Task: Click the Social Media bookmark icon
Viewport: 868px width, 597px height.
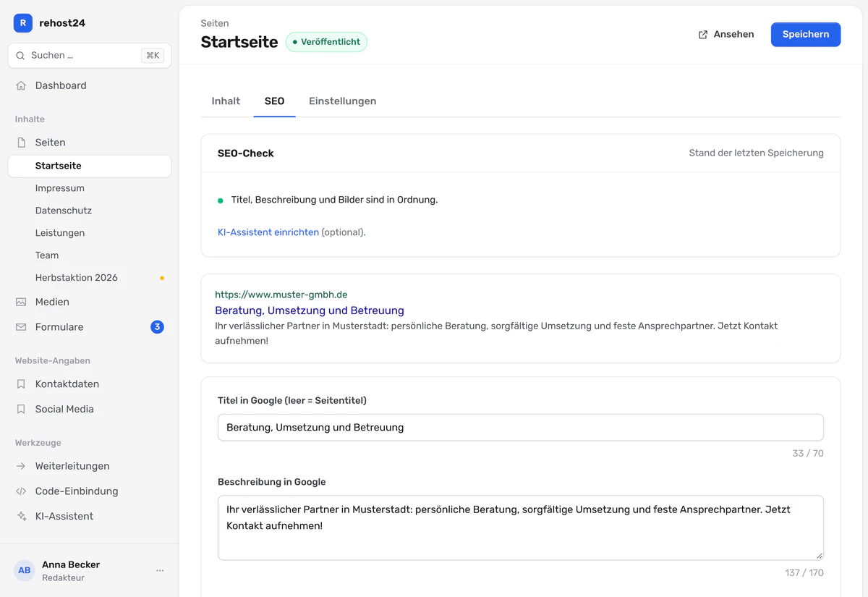Action: tap(21, 409)
